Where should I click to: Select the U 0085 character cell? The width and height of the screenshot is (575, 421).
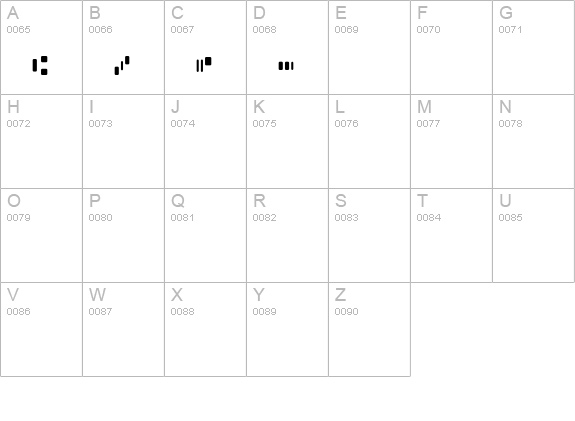point(534,235)
